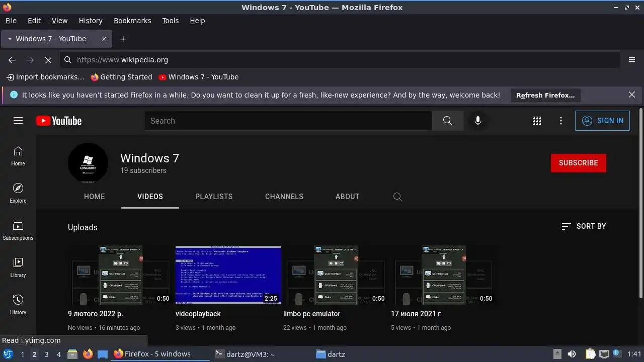Image resolution: width=644 pixels, height=362 pixels.
Task: Open the system start menu icon
Action: click(x=8, y=354)
